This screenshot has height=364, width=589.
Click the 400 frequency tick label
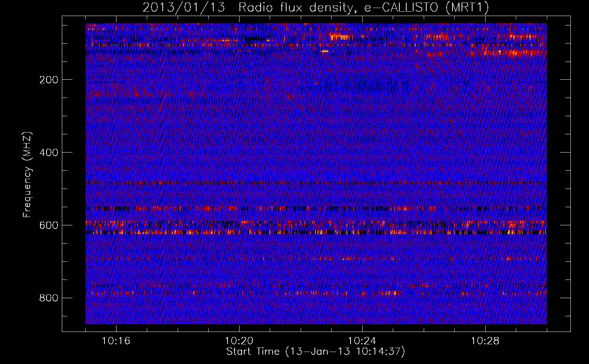pos(49,153)
